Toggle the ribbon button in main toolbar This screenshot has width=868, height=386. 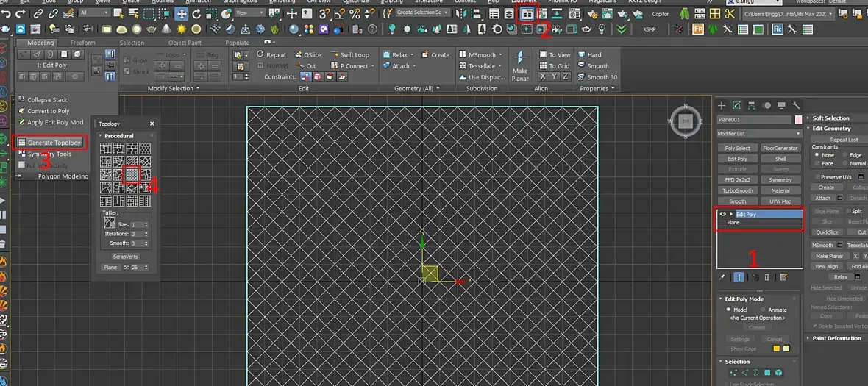point(527,13)
